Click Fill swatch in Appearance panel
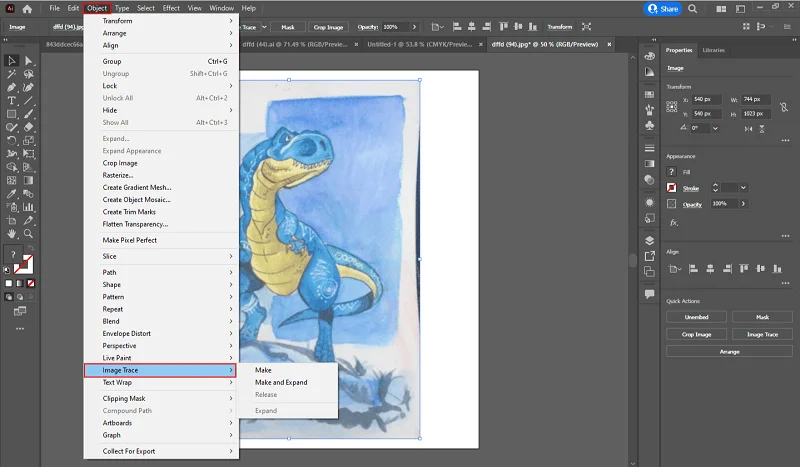The height and width of the screenshot is (467, 800). point(672,172)
